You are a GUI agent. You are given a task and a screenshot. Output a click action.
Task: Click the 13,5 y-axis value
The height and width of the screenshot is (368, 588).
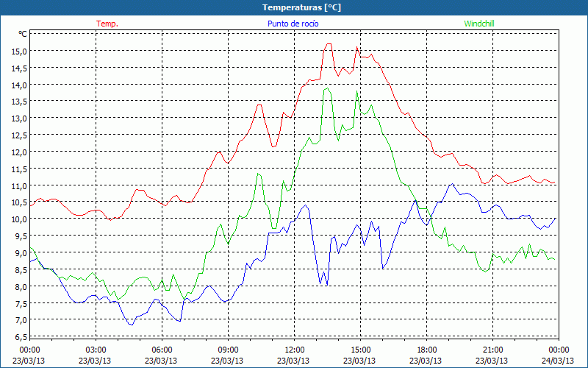(x=19, y=102)
